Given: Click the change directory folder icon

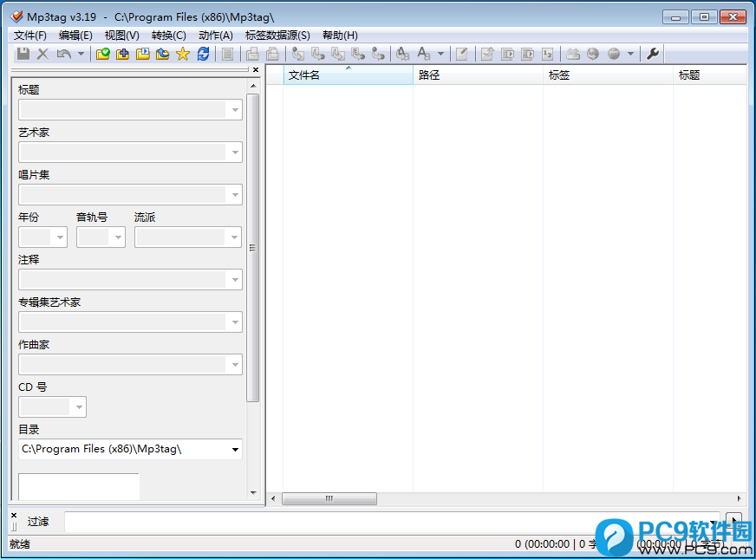Looking at the screenshot, I should (103, 54).
